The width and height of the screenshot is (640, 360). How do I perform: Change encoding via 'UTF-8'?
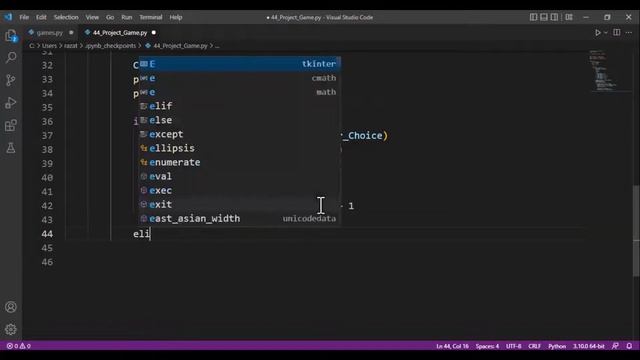513,346
